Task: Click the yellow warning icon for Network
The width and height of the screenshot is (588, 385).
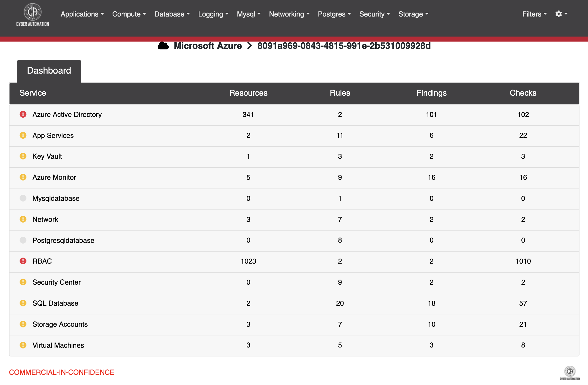Action: [x=23, y=219]
